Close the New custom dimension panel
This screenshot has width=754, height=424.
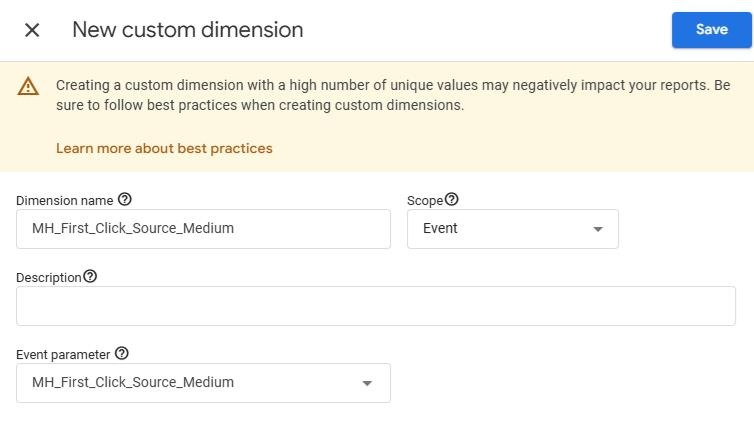32,30
